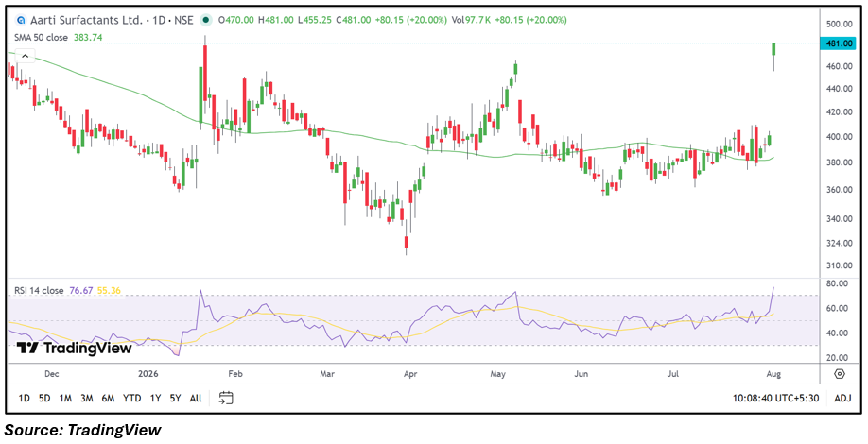Viewport: 868px width, 444px height.
Task: Click the 2026 label on time axis
Action: click(x=148, y=374)
